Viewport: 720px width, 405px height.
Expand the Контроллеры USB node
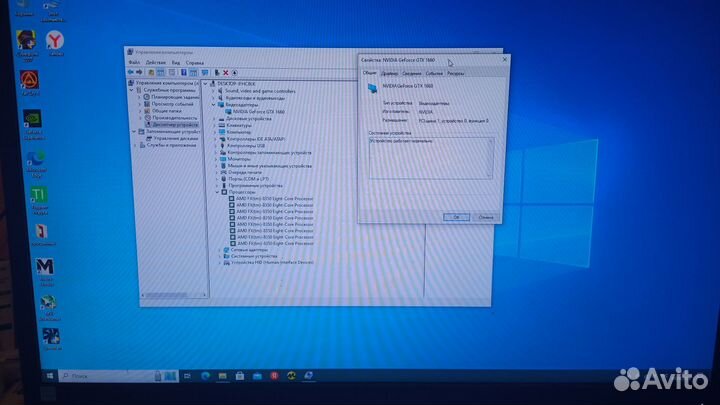tap(215, 146)
